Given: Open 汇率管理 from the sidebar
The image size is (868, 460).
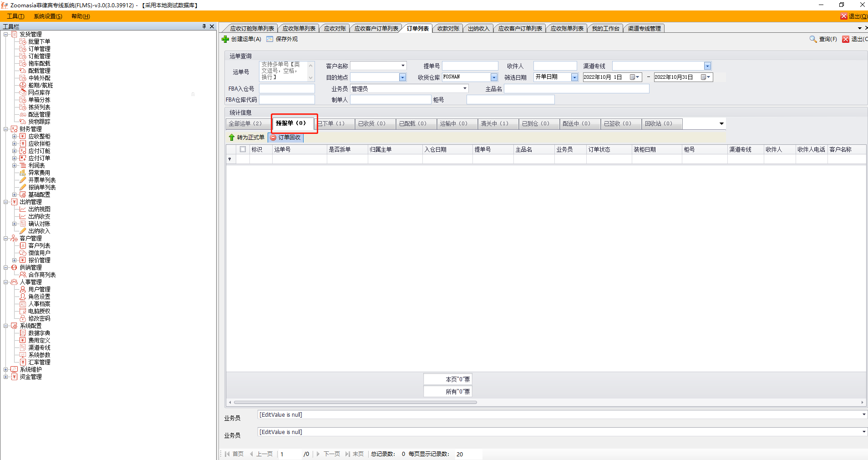Looking at the screenshot, I should (x=39, y=362).
